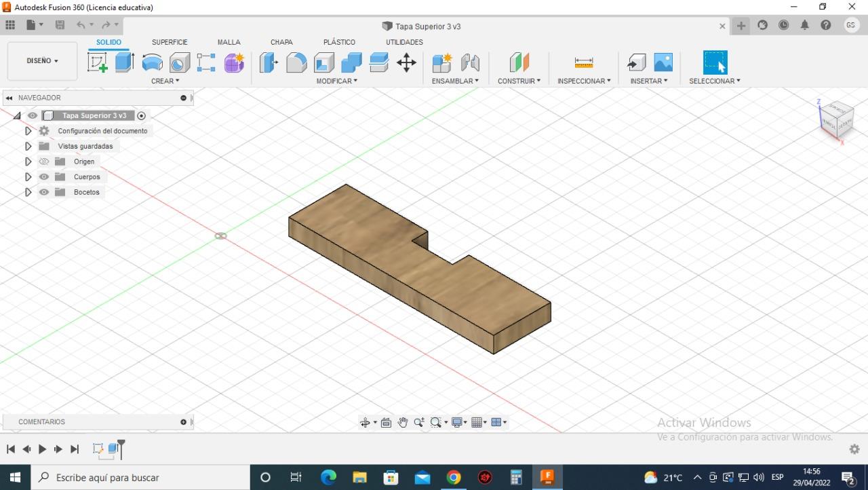868x490 pixels.
Task: Open the data panel grid icon
Action: [10, 25]
